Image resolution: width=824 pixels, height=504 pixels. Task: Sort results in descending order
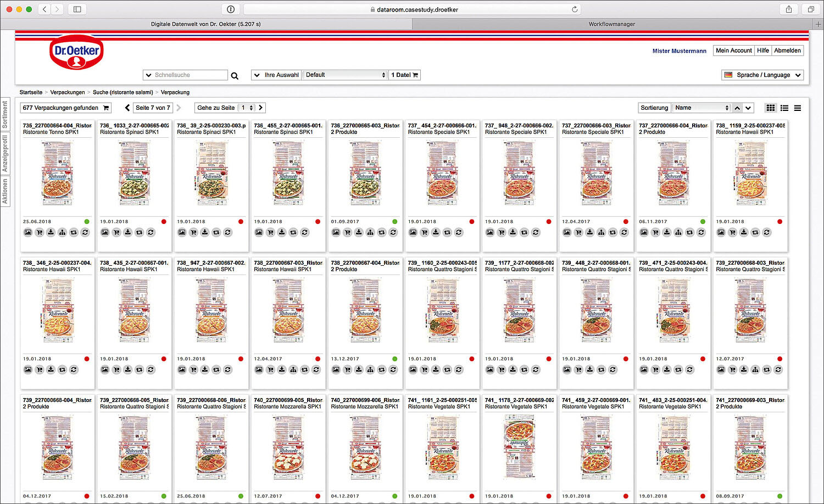tap(748, 108)
